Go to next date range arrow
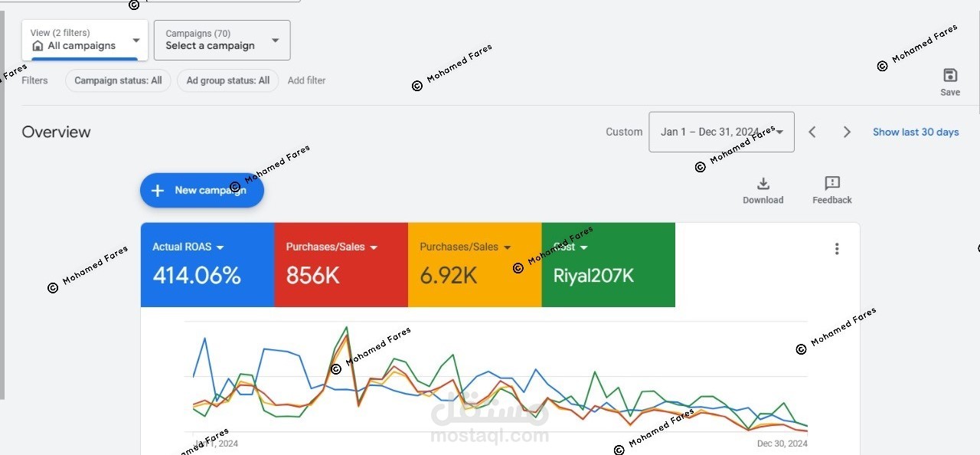980x455 pixels. pyautogui.click(x=847, y=132)
